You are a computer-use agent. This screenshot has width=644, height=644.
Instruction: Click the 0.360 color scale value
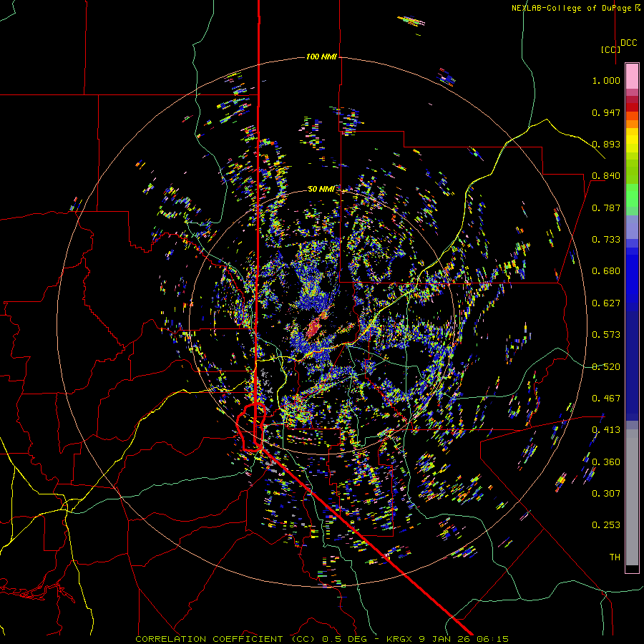[x=606, y=462]
